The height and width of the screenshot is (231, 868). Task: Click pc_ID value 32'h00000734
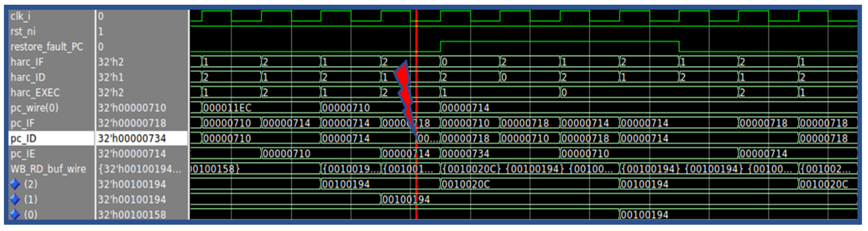pyautogui.click(x=132, y=138)
